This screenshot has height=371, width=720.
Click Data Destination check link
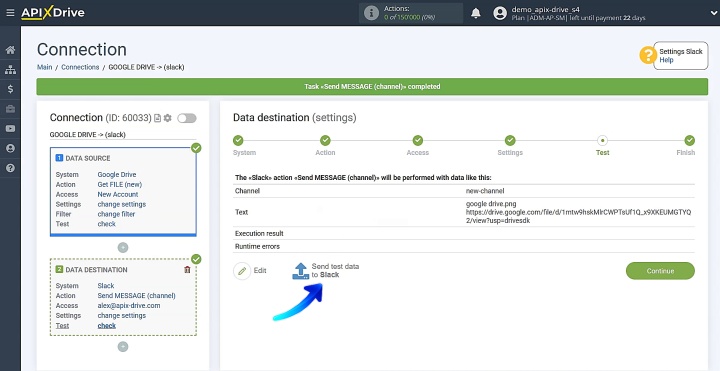[x=107, y=326]
